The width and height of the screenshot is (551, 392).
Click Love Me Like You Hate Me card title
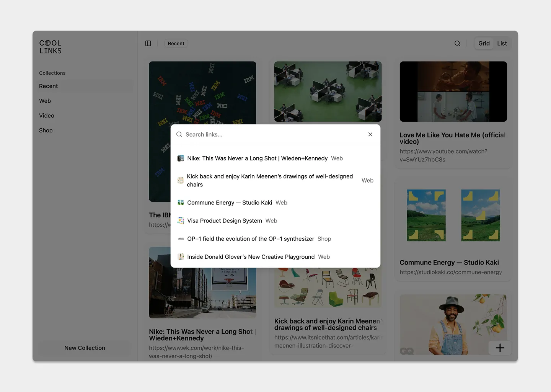tap(453, 138)
